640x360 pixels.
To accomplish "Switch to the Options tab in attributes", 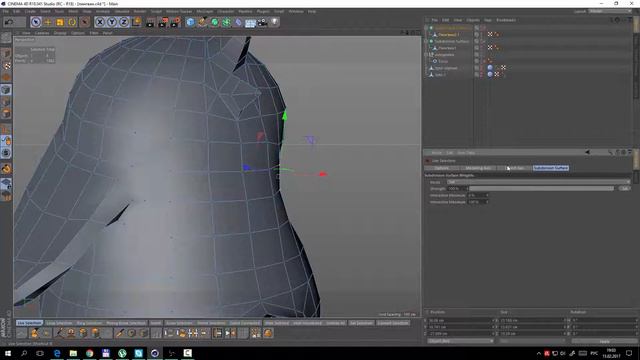I will [441, 168].
